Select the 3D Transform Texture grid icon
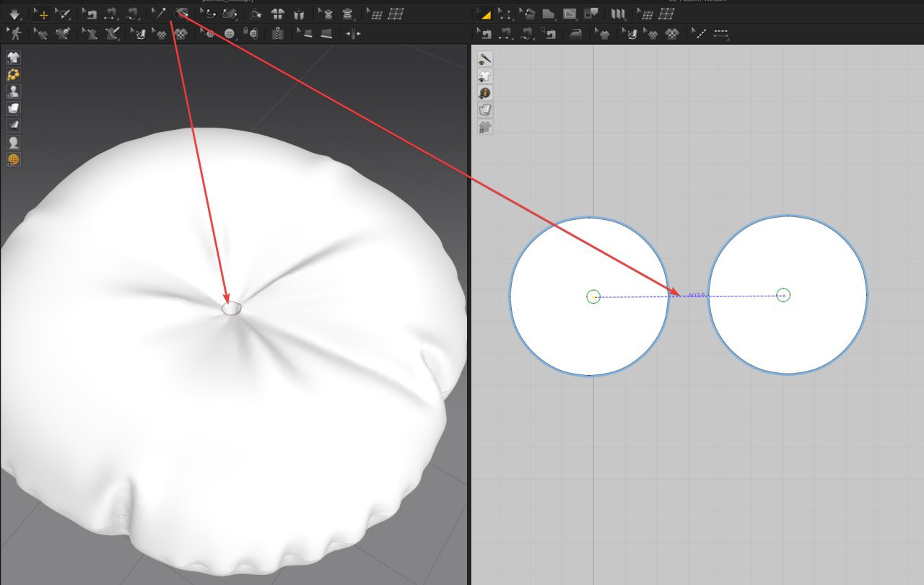 (x=396, y=14)
